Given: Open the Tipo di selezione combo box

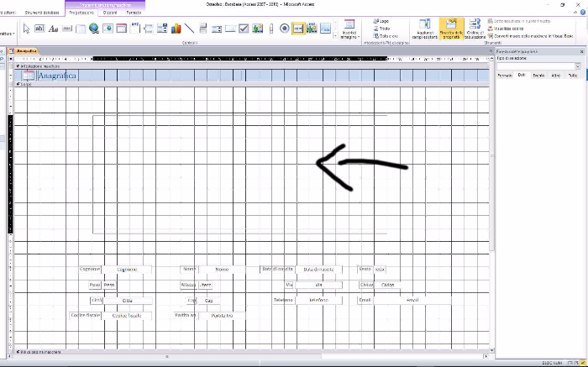Looking at the screenshot, I should tap(538, 66).
